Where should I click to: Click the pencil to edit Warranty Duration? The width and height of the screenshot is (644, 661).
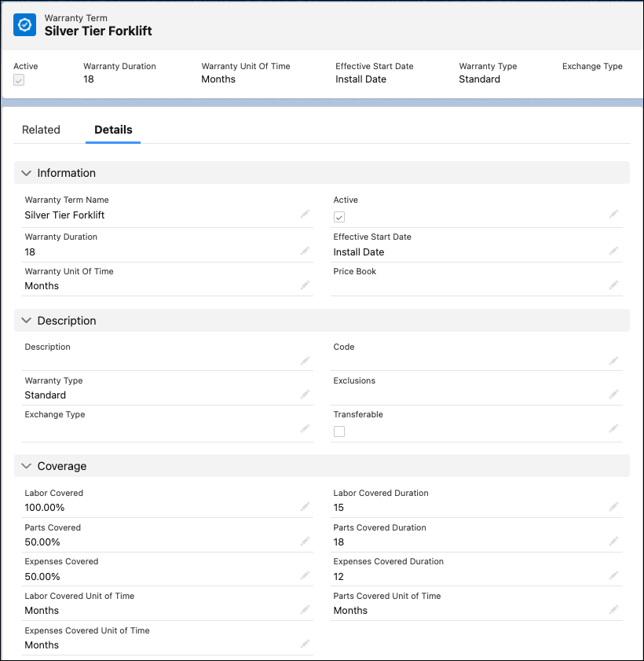click(306, 248)
